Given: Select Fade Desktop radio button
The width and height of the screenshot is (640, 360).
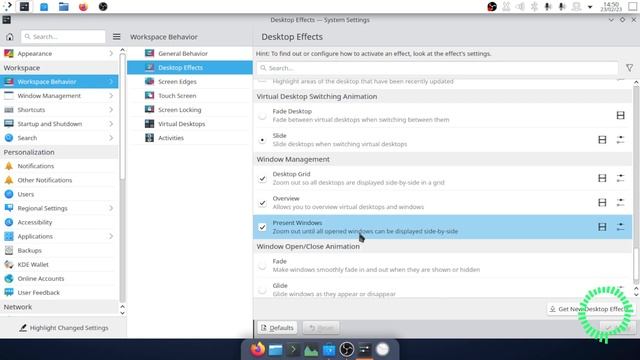Looking at the screenshot, I should [262, 116].
